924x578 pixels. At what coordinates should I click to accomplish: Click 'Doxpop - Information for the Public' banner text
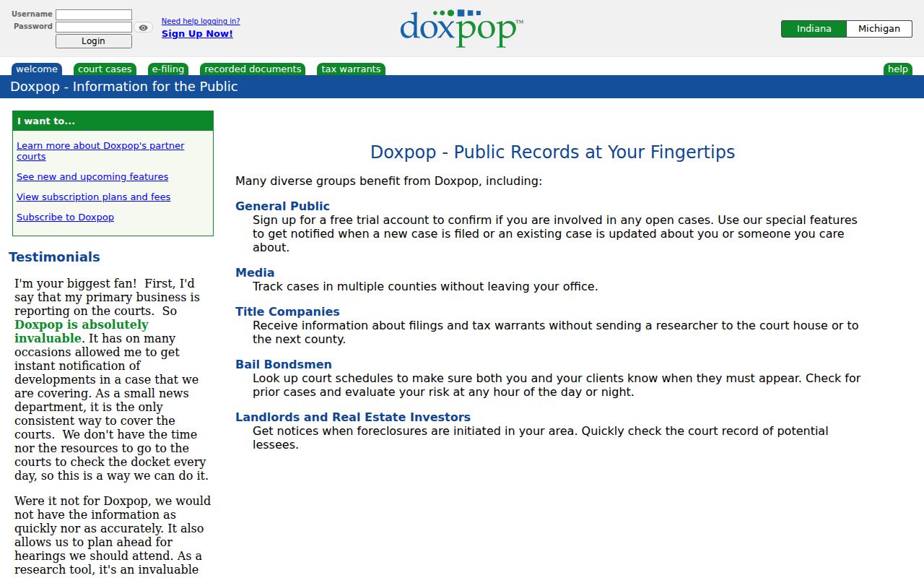coord(124,87)
